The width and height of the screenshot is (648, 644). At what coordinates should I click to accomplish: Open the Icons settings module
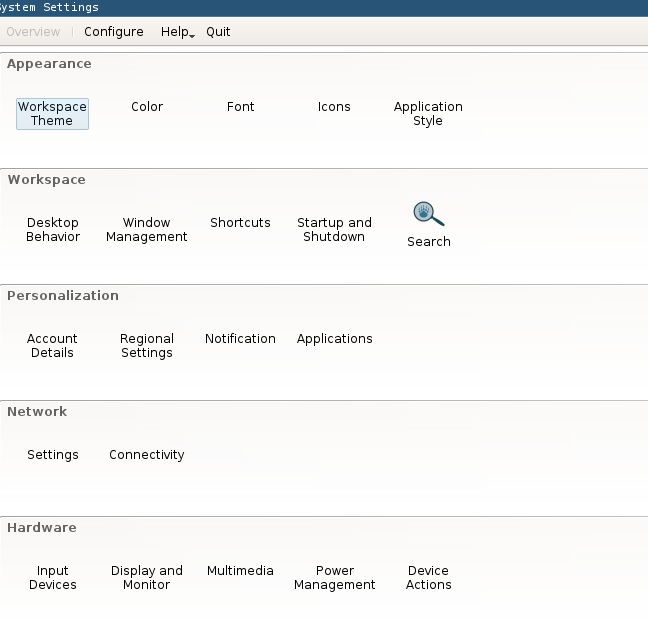pos(334,107)
